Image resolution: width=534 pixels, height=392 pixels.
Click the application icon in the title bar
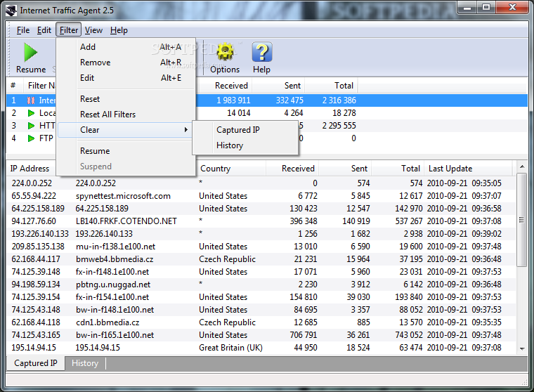point(11,11)
